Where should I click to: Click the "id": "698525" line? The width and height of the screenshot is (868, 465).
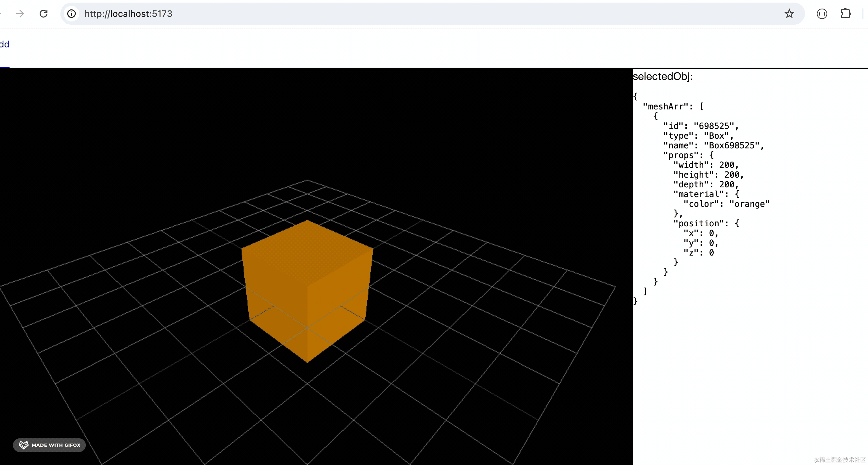pos(701,126)
